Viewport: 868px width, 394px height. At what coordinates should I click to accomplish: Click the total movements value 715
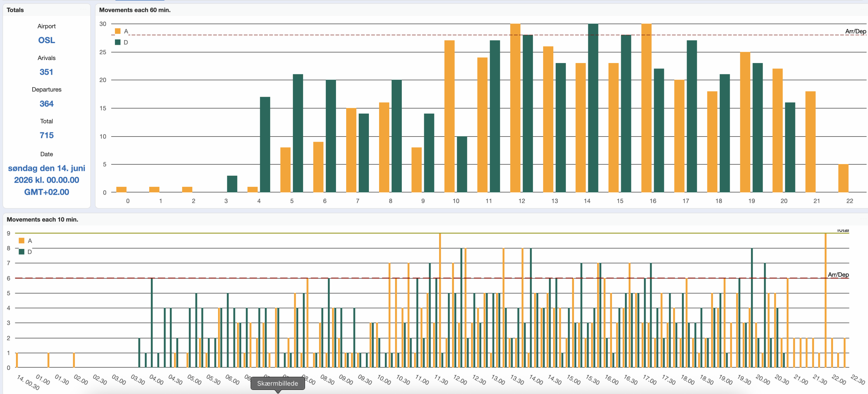pyautogui.click(x=46, y=135)
